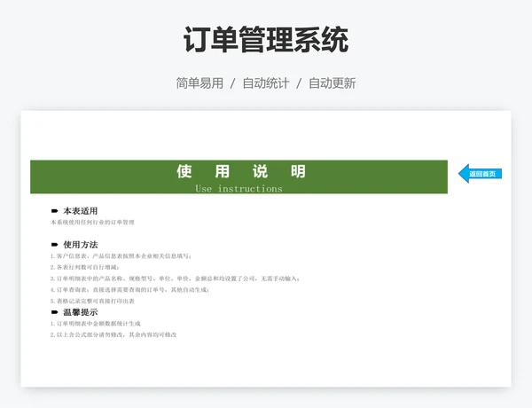
Task: Click the 自动更新 subtitle text
Action: pos(332,83)
